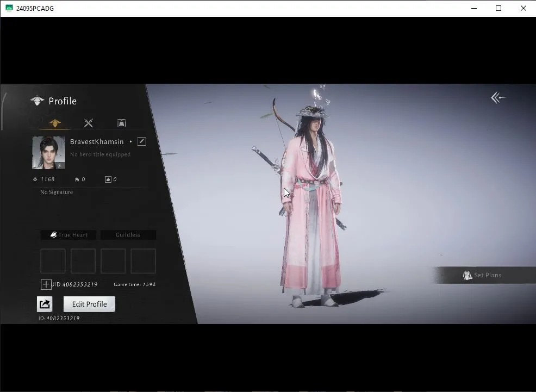This screenshot has height=392, width=536.
Task: Click the back arrow icon at top right
Action: (x=498, y=98)
